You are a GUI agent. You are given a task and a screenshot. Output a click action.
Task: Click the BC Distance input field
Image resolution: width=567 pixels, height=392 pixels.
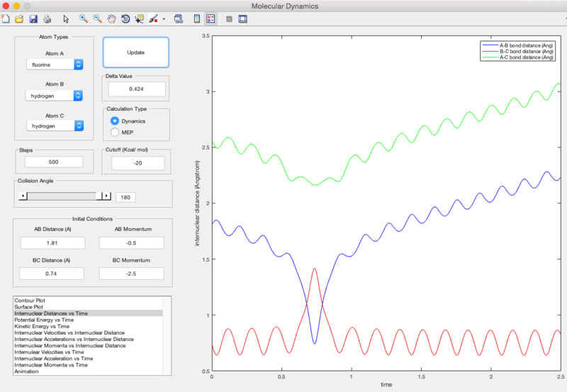click(51, 274)
